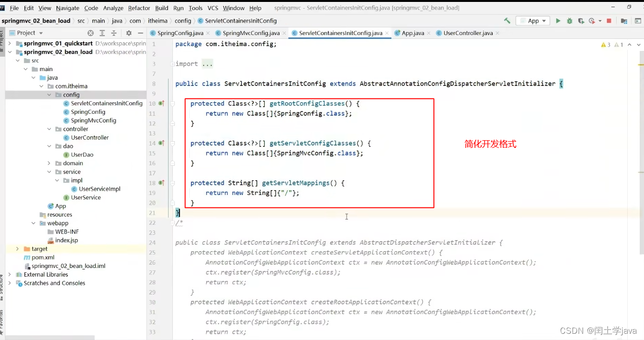
Task: Switch to App.java tab
Action: (x=413, y=33)
